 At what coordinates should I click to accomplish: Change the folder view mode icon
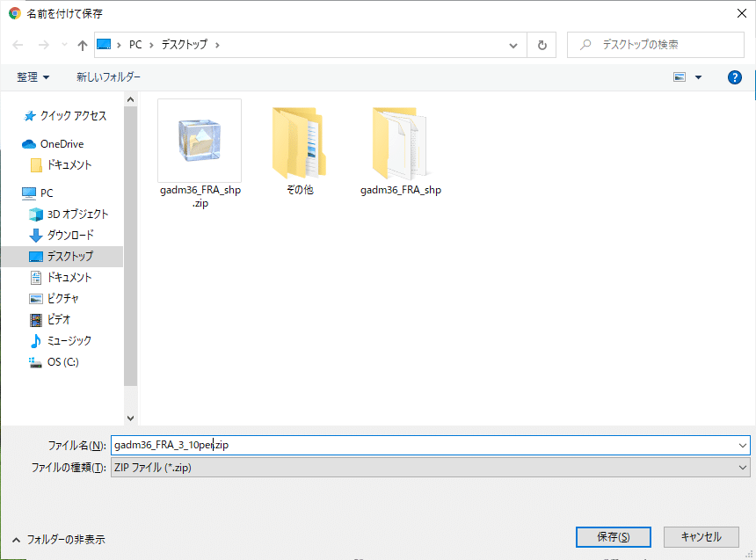(681, 77)
